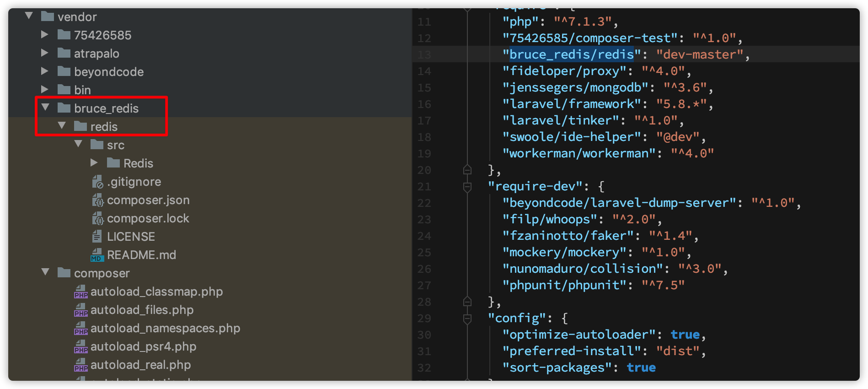This screenshot has width=868, height=389.
Task: Expand the atrapalo folder arrow
Action: pyautogui.click(x=45, y=53)
